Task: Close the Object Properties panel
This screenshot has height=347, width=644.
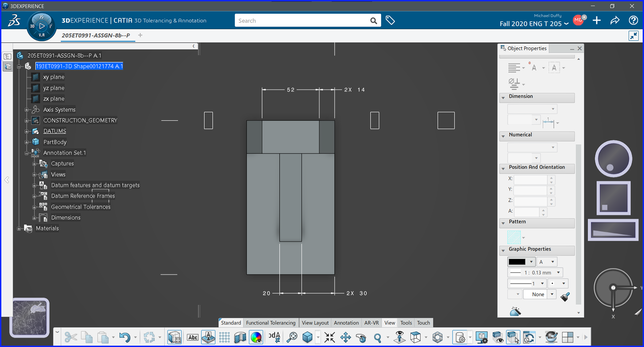Action: (580, 49)
